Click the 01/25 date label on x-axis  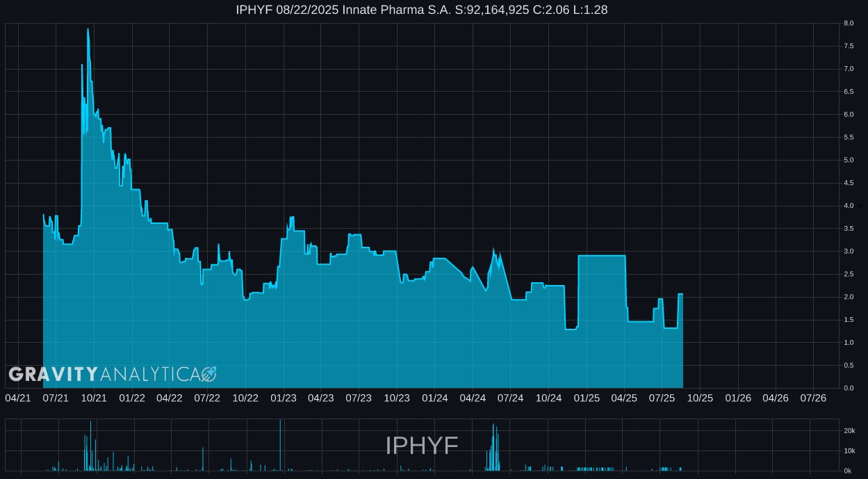(587, 398)
